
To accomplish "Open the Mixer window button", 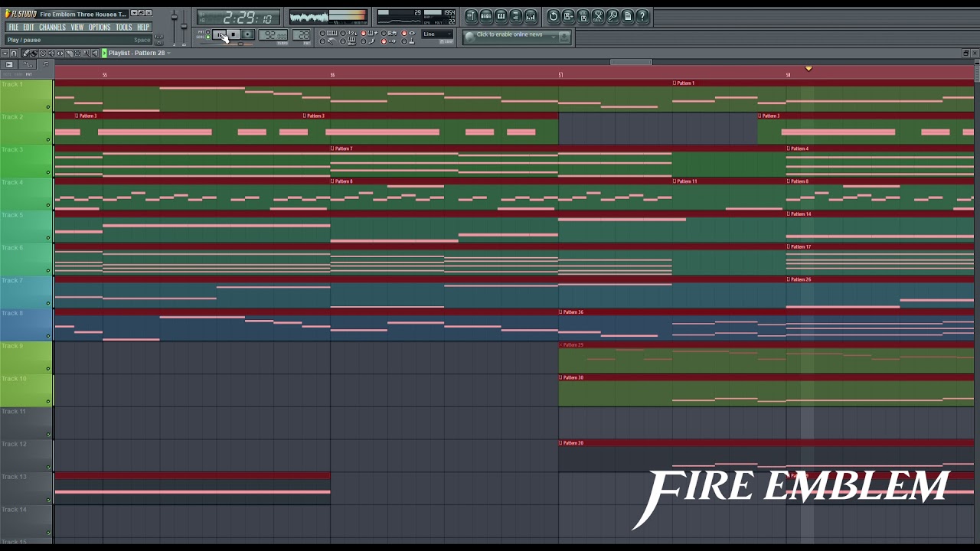I will point(531,17).
